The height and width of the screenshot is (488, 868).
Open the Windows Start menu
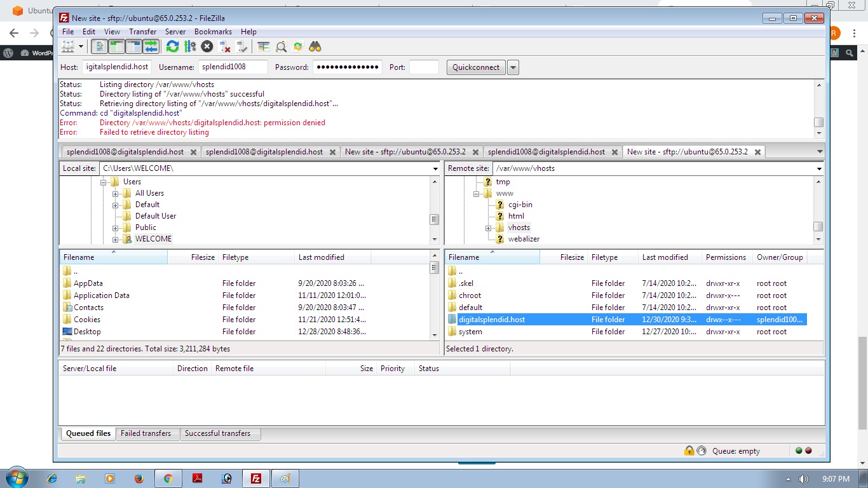(x=16, y=478)
